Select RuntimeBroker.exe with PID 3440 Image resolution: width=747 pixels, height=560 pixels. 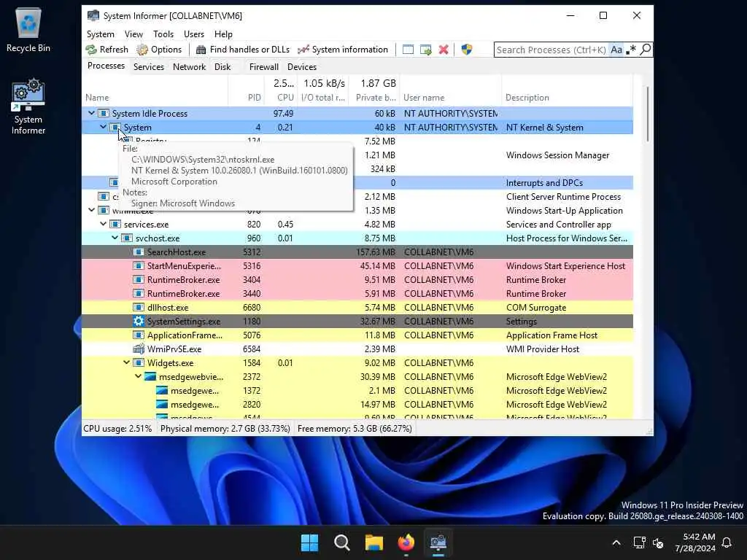coord(357,293)
